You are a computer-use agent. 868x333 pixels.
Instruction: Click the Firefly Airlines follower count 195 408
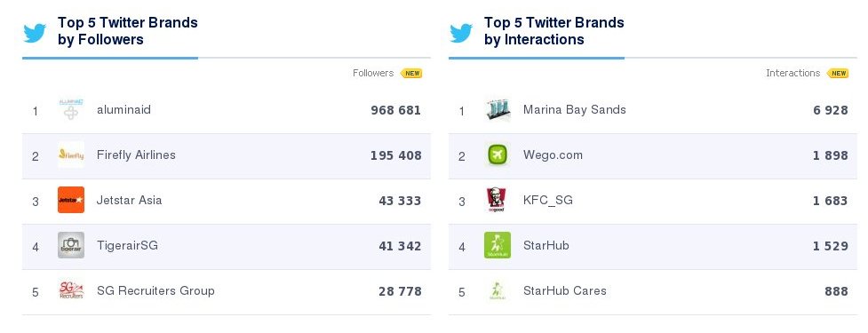pos(396,155)
